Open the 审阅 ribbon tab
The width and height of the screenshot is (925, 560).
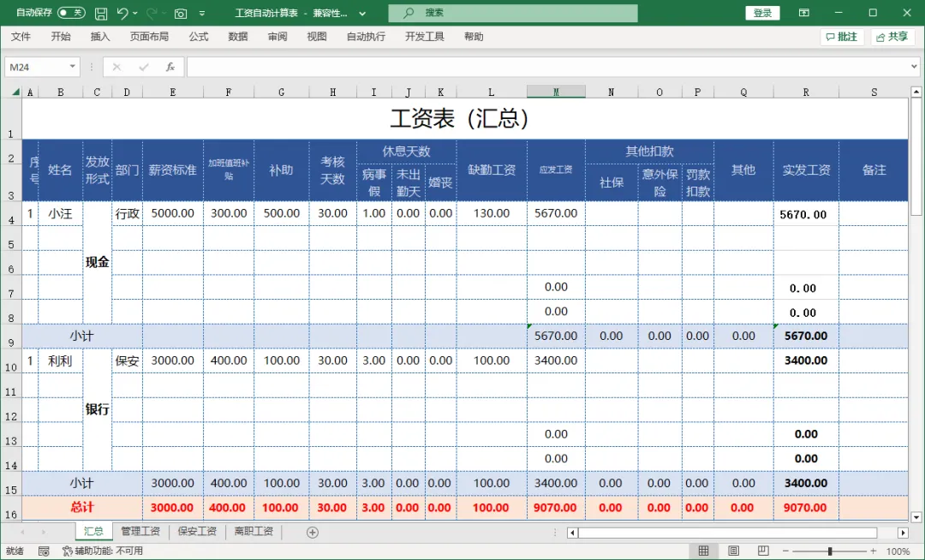click(x=277, y=37)
